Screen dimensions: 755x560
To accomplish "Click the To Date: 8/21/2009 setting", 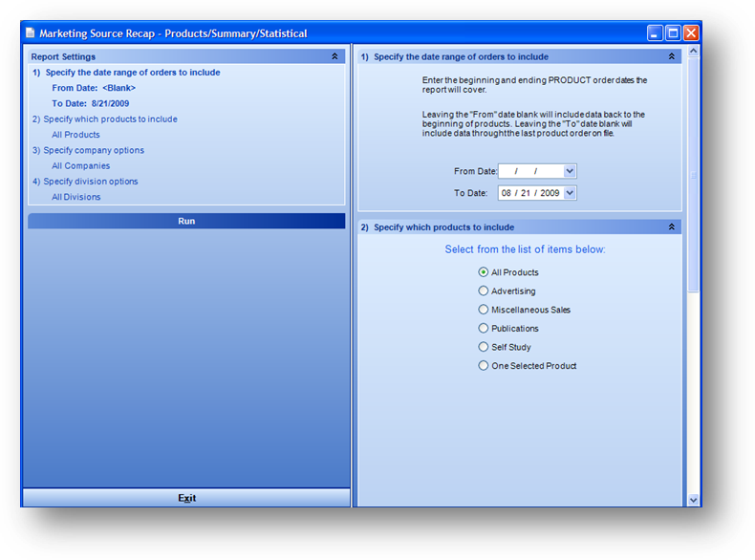I will point(91,103).
